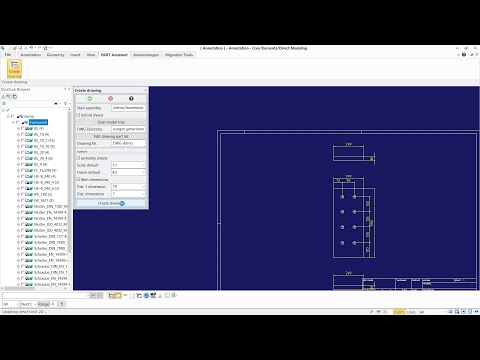Viewport: 480px width, 360px height.
Task: Click the third icon under the Structure Browser title
Action: click(14, 97)
